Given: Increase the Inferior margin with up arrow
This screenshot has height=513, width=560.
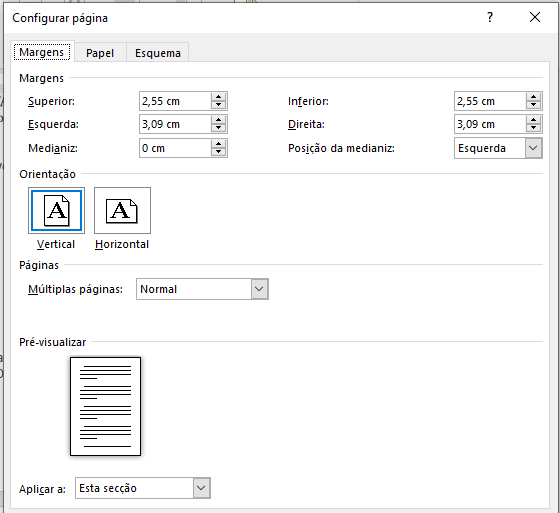Looking at the screenshot, I should pyautogui.click(x=533, y=97).
